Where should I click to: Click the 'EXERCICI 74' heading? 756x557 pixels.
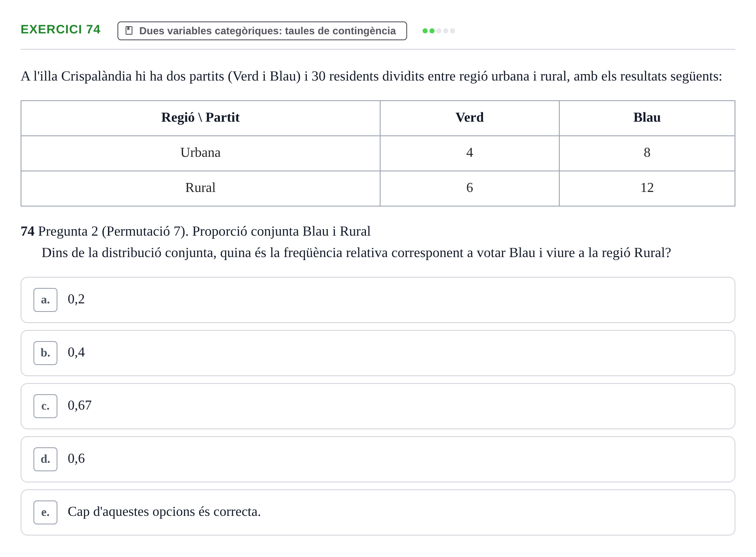click(x=60, y=30)
